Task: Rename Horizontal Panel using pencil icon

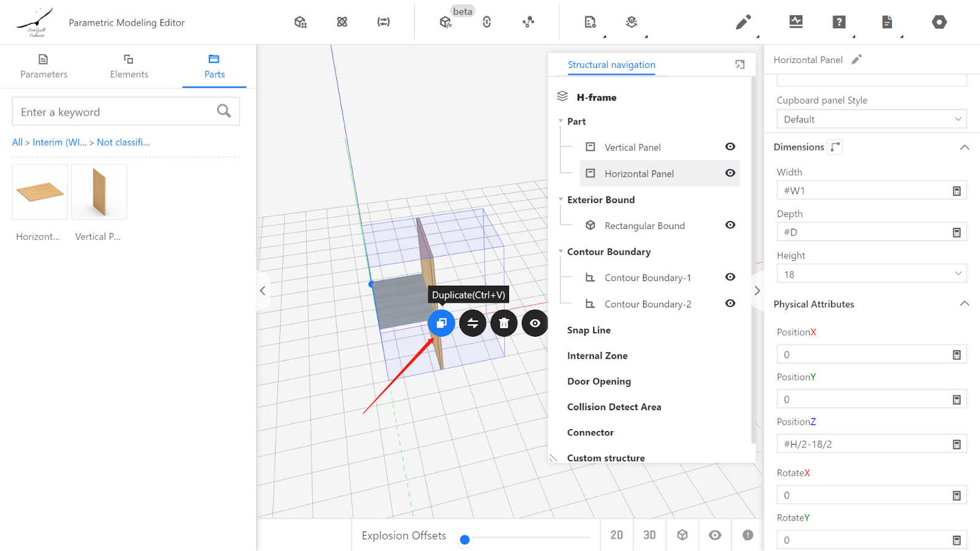Action: point(857,59)
